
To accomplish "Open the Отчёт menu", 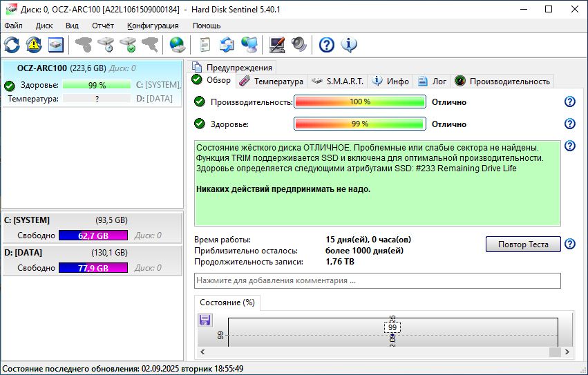I will click(103, 26).
